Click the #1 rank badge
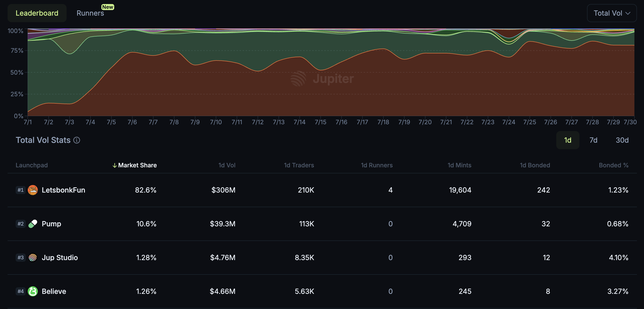644x309 pixels. pyautogui.click(x=20, y=190)
